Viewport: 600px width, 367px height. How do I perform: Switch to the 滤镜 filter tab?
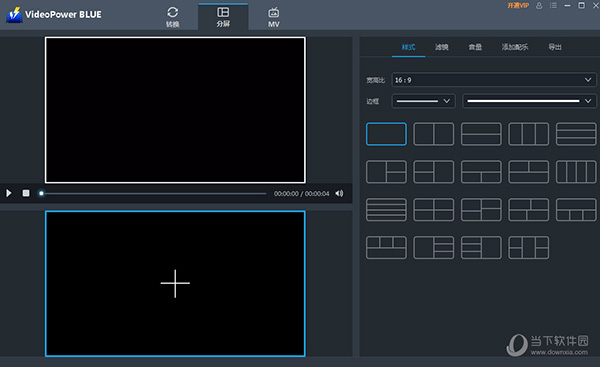coord(442,47)
